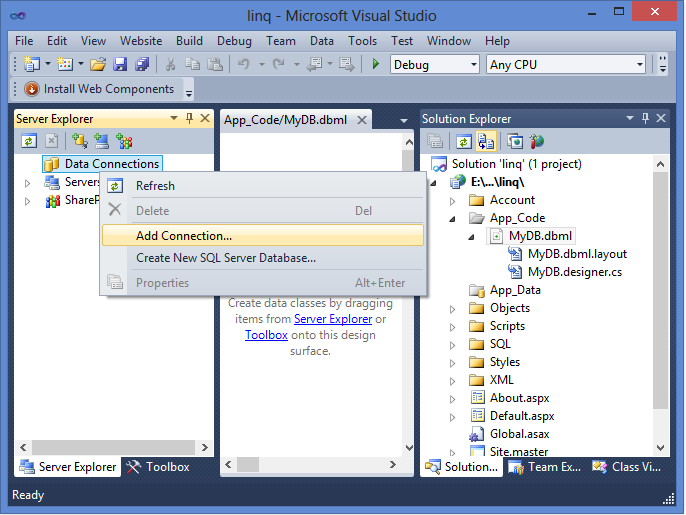The image size is (686, 515).
Task: Pin the Solution Explorer panel
Action: pyautogui.click(x=645, y=118)
